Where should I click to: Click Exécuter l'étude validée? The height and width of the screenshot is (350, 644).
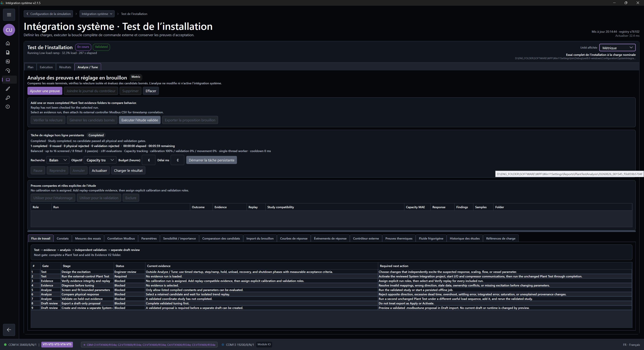tap(140, 120)
